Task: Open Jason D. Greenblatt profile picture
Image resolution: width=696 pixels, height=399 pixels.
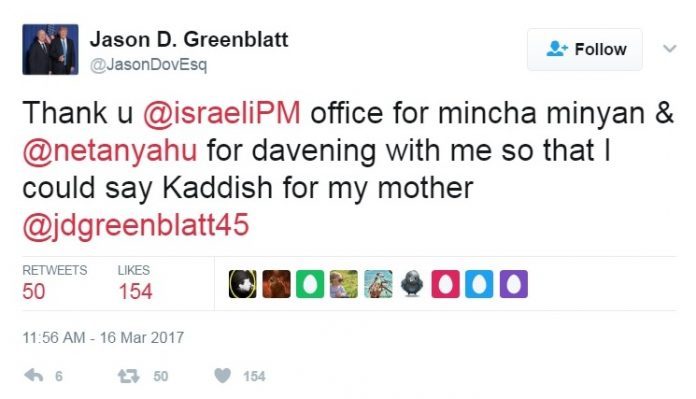Action: [x=50, y=49]
